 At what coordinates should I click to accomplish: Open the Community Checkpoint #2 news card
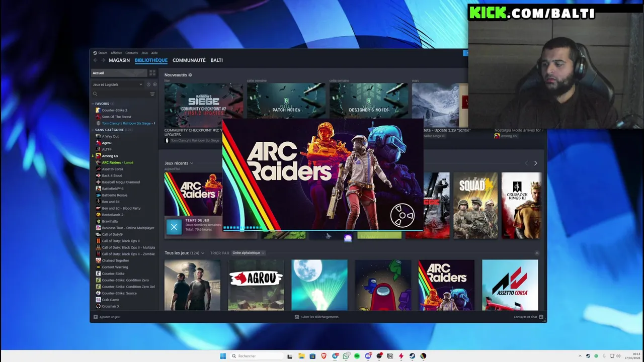[203, 106]
